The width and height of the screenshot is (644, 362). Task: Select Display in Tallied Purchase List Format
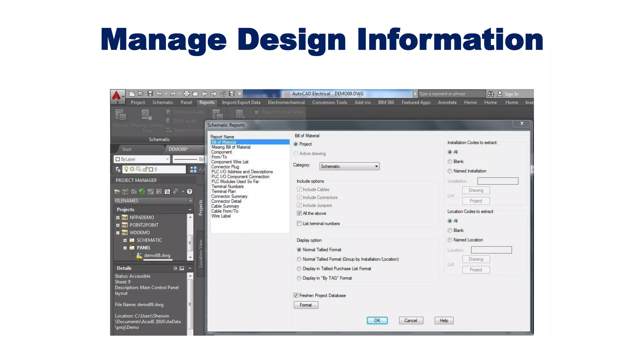click(299, 269)
